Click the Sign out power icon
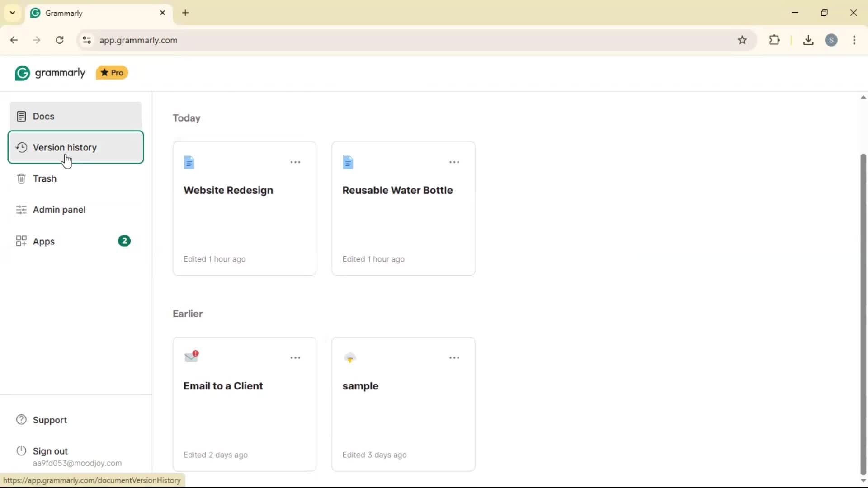 (x=21, y=451)
